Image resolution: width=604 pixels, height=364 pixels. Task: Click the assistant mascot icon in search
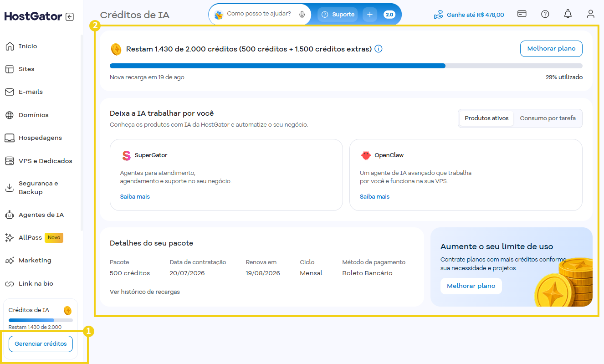coord(219,15)
